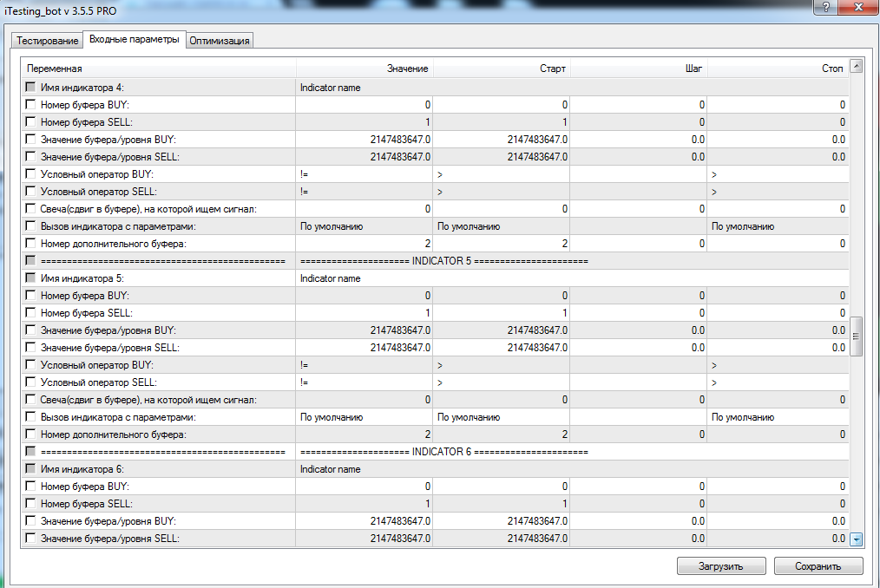The height and width of the screenshot is (588, 880).
Task: Click the scroll down arrow of the parameter list
Action: pos(857,539)
